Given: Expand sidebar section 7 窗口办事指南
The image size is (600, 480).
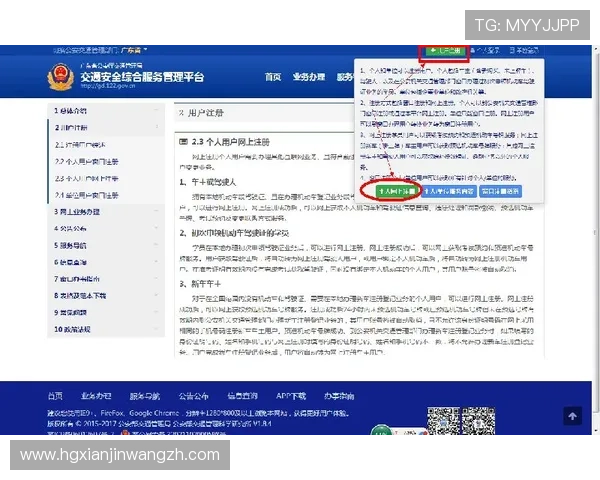Looking at the screenshot, I should pos(106,279).
